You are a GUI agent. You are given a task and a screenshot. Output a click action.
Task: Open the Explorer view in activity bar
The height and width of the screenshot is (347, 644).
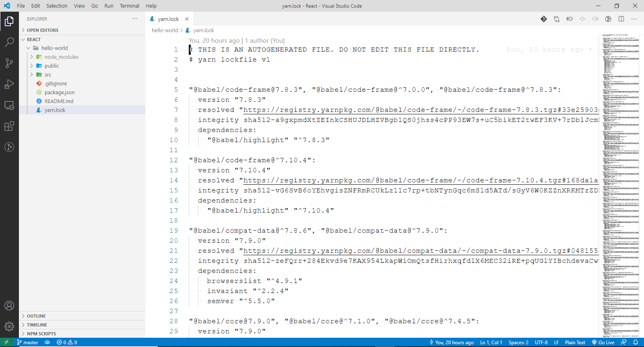click(9, 21)
